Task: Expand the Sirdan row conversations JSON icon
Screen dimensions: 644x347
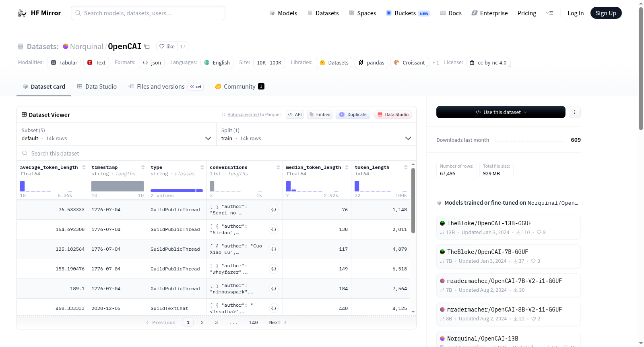Action: 274,229
